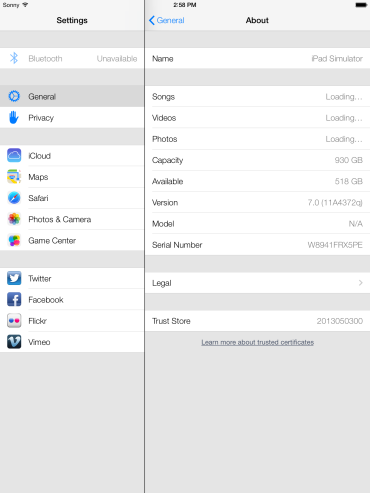Click the iPad Simulator name value
This screenshot has width=370, height=493.
337,59
